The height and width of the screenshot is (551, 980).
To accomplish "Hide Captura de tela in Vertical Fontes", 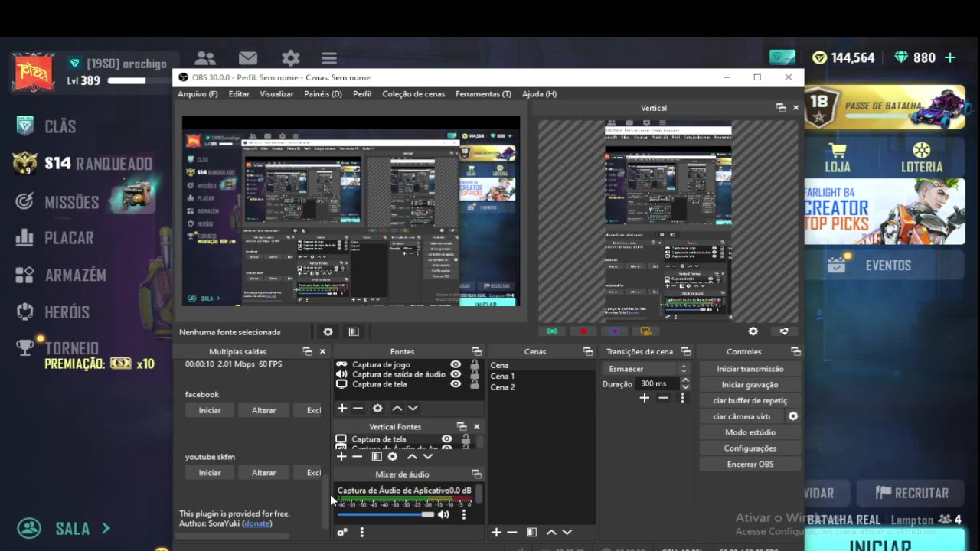I will coord(446,439).
